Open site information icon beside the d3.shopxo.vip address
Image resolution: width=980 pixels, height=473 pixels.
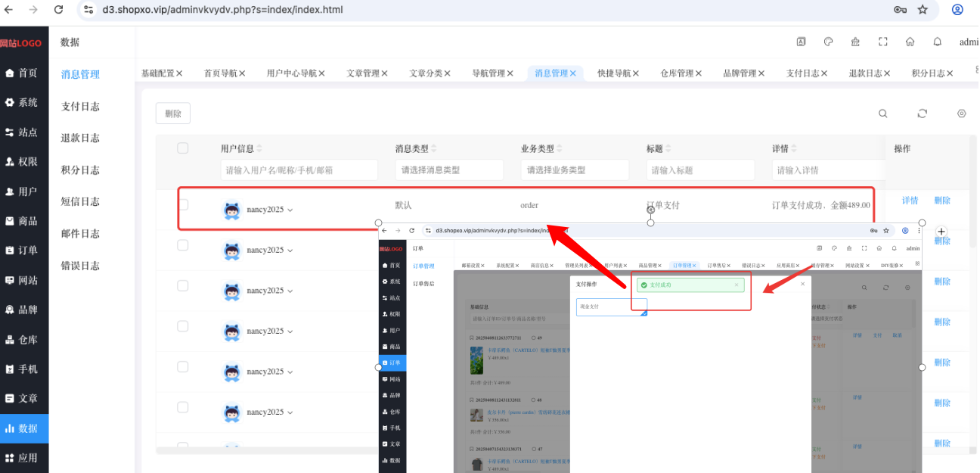(x=88, y=10)
